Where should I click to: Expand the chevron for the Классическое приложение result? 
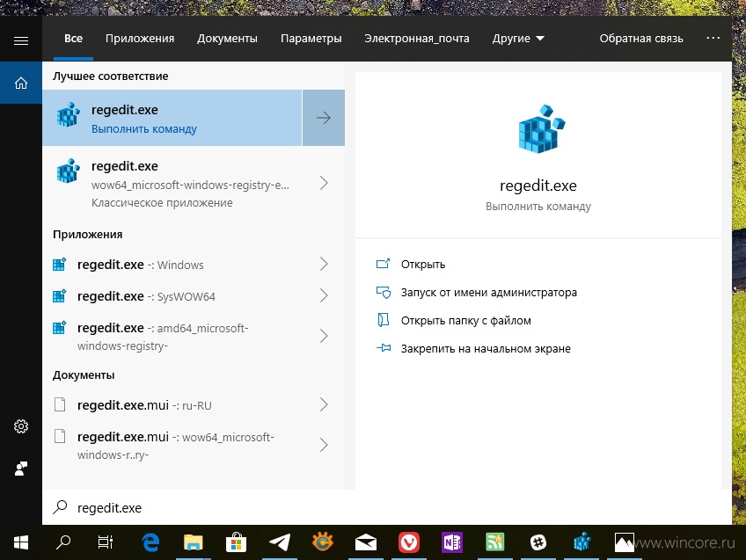click(x=324, y=183)
